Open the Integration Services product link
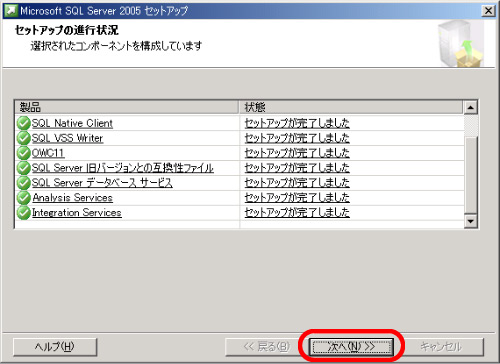500x364 pixels. point(77,213)
